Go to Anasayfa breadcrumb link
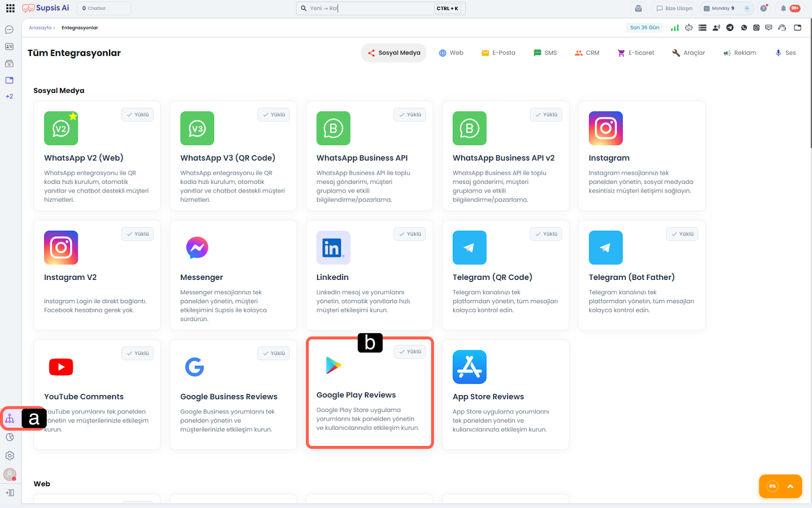The height and width of the screenshot is (508, 812). (x=40, y=28)
